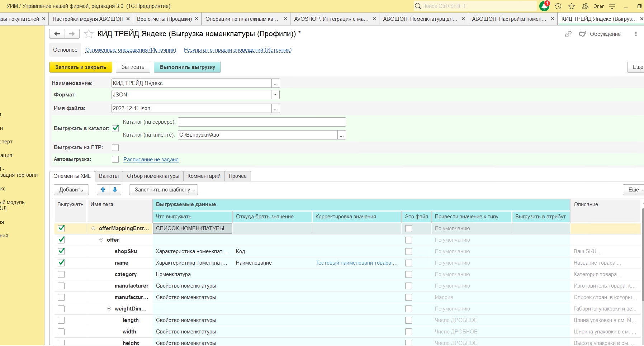This screenshot has width=644, height=346.
Task: Open the Валюты tab
Action: click(x=109, y=176)
